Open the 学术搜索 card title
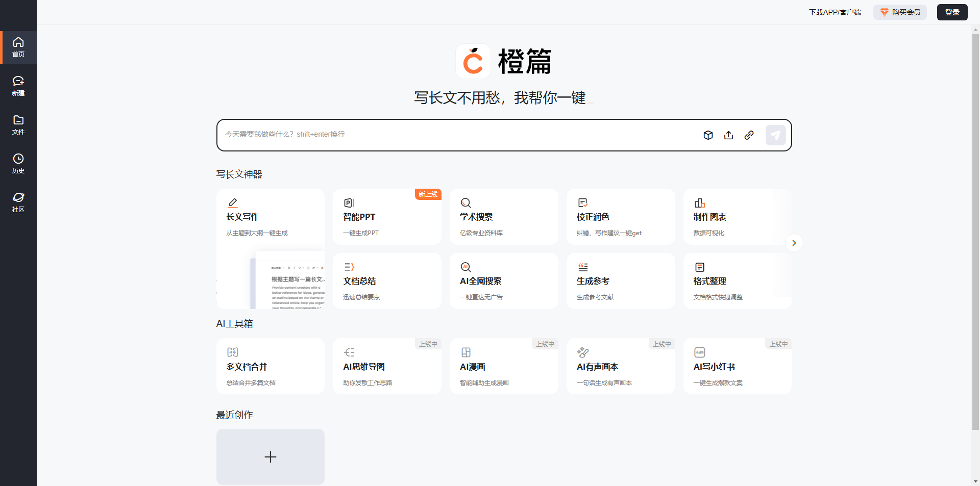The height and width of the screenshot is (486, 980). click(x=476, y=217)
